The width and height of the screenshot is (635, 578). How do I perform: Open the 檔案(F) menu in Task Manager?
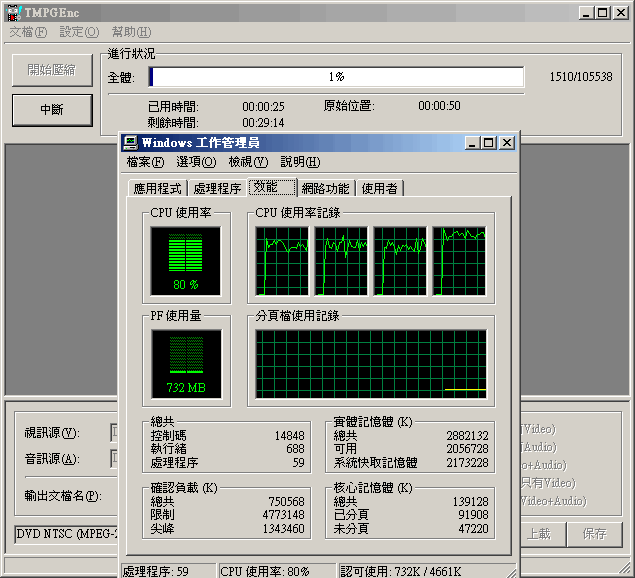pyautogui.click(x=145, y=162)
